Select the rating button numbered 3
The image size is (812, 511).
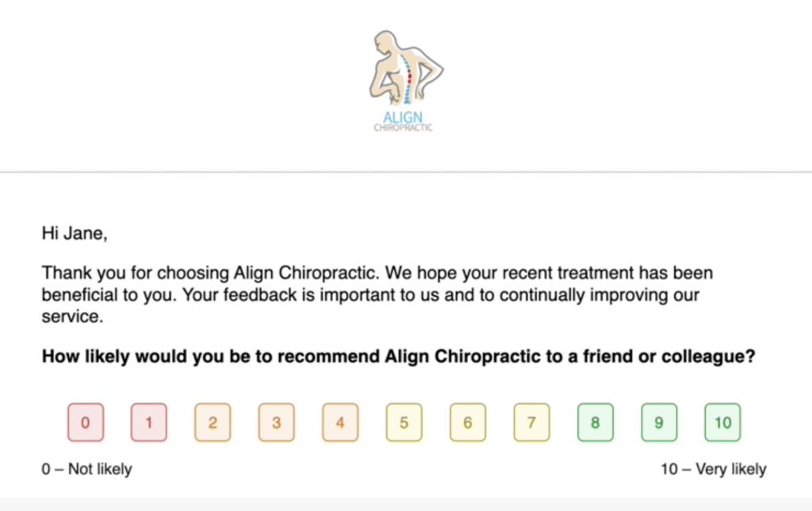(277, 422)
